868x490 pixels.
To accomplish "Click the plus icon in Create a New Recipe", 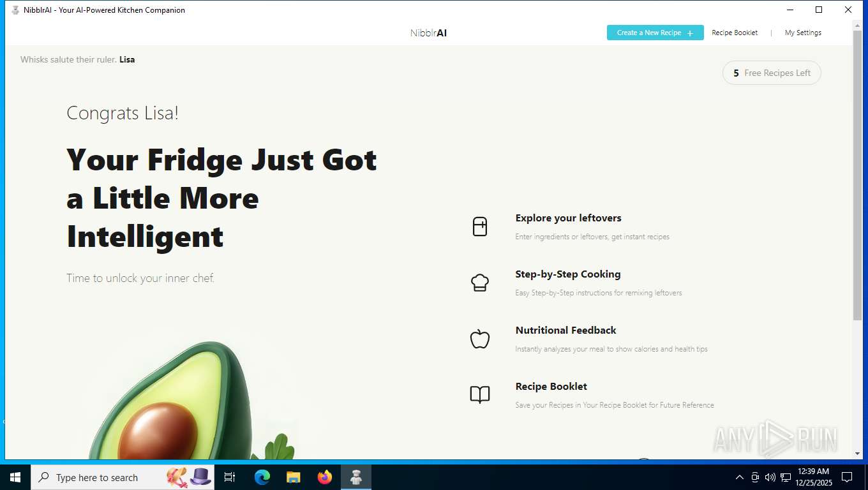I will pyautogui.click(x=690, y=33).
